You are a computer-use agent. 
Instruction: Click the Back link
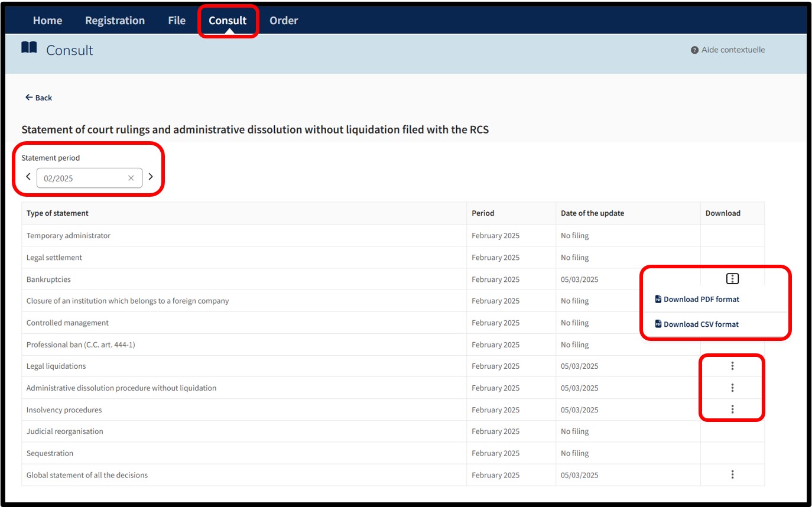tap(38, 97)
